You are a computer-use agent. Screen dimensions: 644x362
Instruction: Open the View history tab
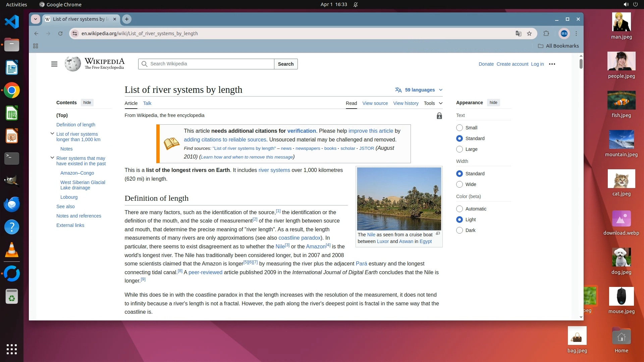[406, 103]
